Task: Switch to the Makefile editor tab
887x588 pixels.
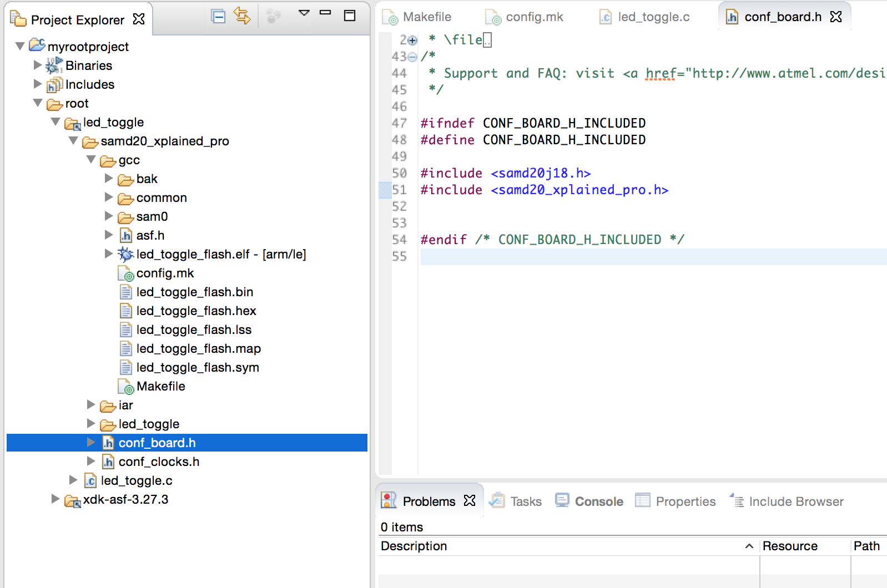Action: tap(417, 17)
